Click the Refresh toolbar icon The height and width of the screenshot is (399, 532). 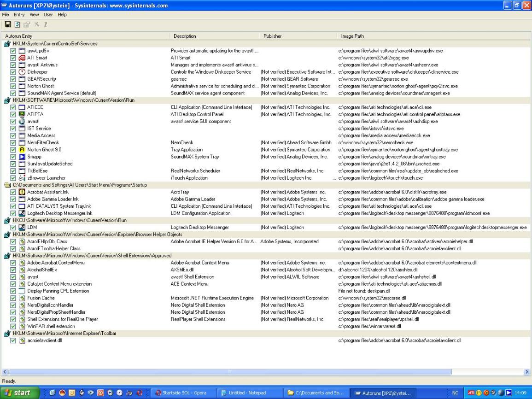(x=18, y=24)
